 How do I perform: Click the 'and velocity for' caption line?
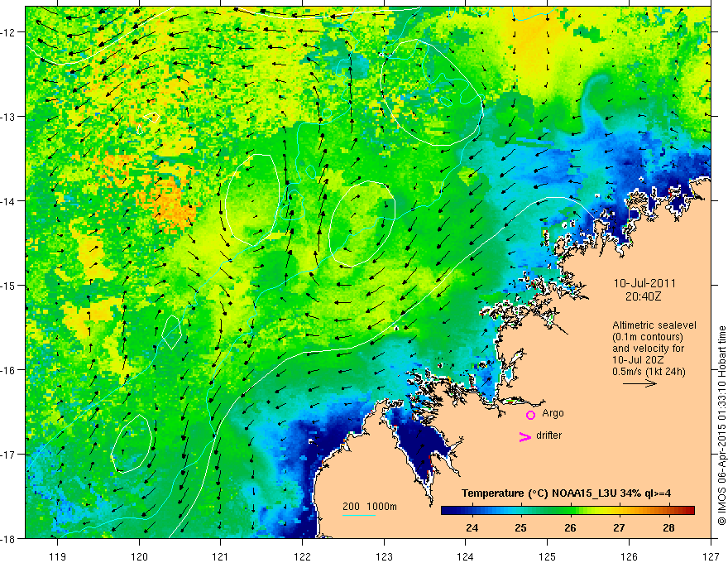tap(648, 349)
